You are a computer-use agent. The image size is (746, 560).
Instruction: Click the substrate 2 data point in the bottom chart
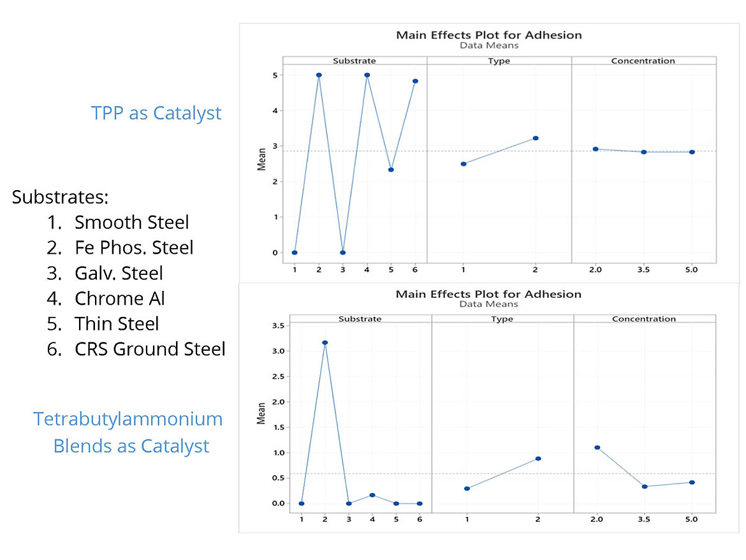coord(325,343)
